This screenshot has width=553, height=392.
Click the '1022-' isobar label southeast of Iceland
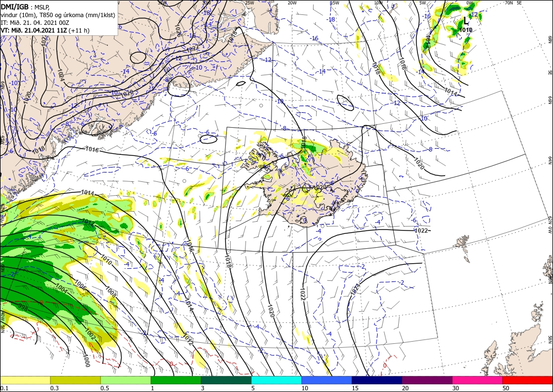pyautogui.click(x=422, y=231)
